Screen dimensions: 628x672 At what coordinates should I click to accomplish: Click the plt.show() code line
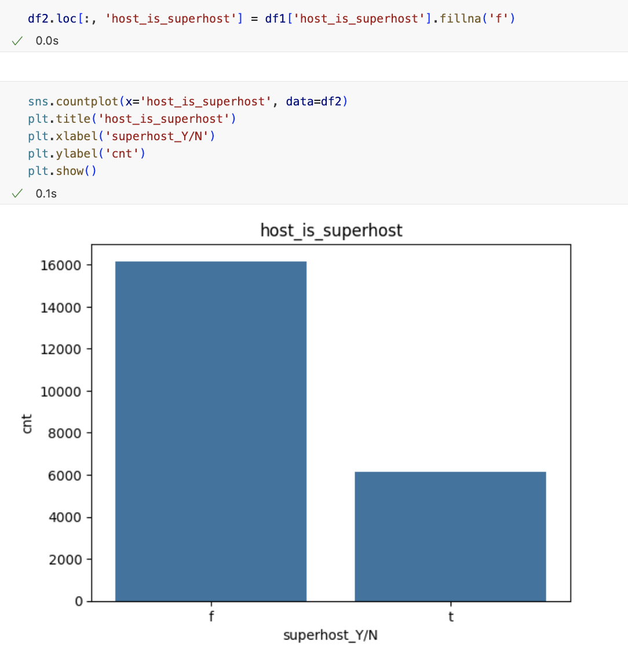click(62, 171)
